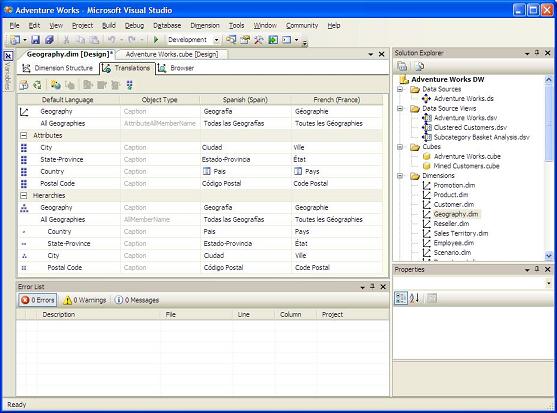Toggle the 0 Messages filter button

click(x=137, y=300)
